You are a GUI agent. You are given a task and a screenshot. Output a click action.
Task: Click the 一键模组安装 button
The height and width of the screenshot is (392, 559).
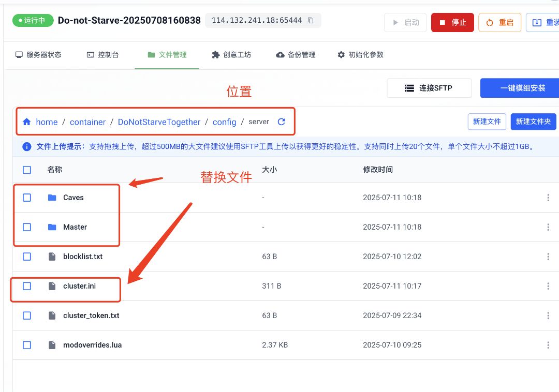point(520,88)
